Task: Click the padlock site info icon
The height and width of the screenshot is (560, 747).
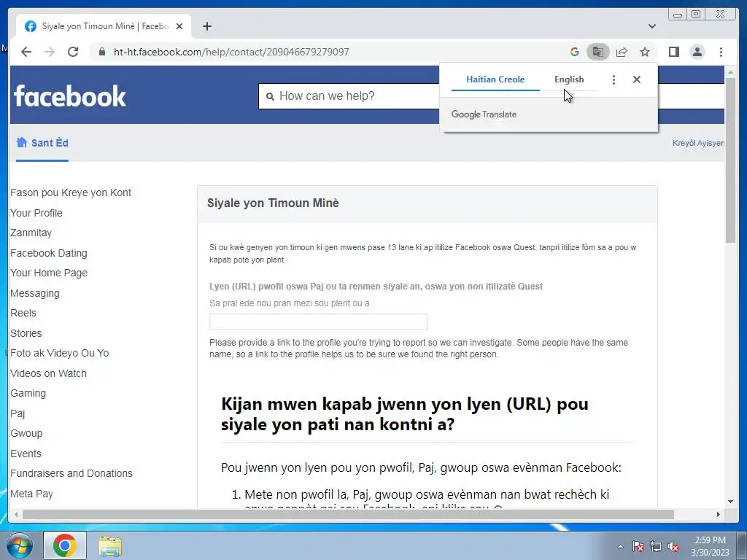Action: 102,52
